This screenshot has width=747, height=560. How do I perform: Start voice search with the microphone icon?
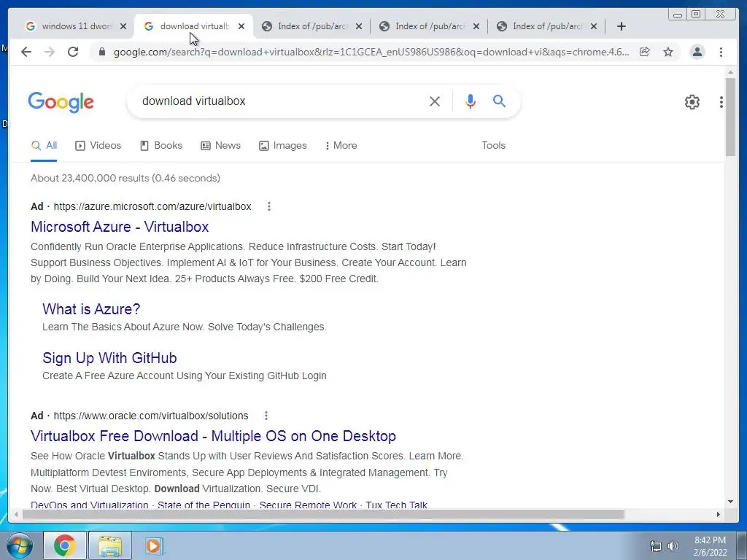coord(471,101)
